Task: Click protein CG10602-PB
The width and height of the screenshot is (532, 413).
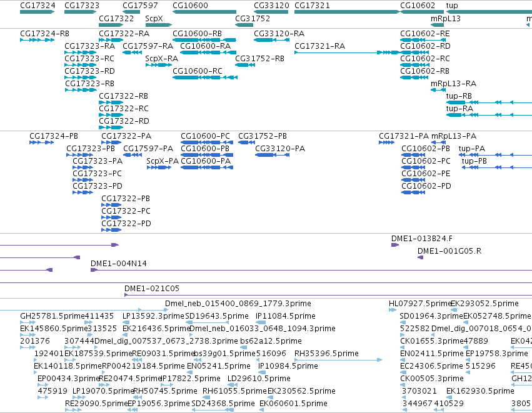Action: (413, 155)
